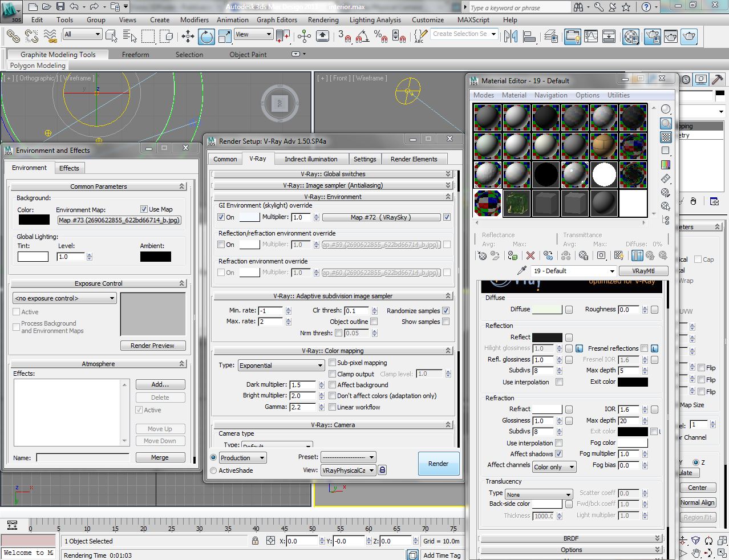Open the exposure control dropdown
This screenshot has width=729, height=560.
coord(64,298)
